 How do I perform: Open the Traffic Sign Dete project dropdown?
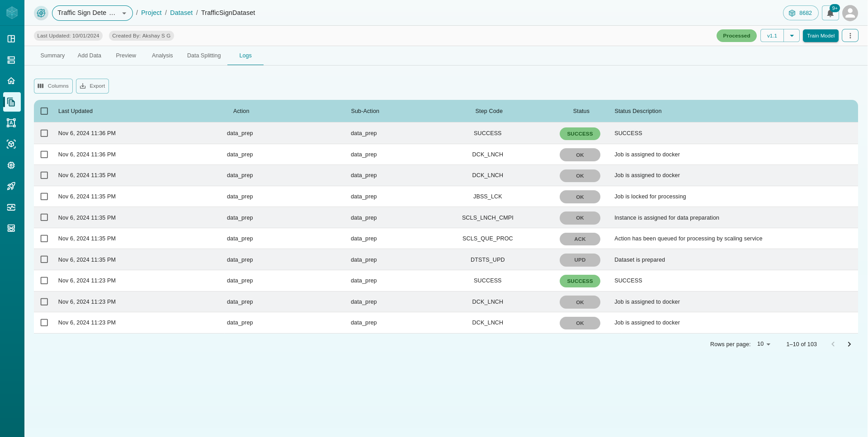click(x=92, y=13)
